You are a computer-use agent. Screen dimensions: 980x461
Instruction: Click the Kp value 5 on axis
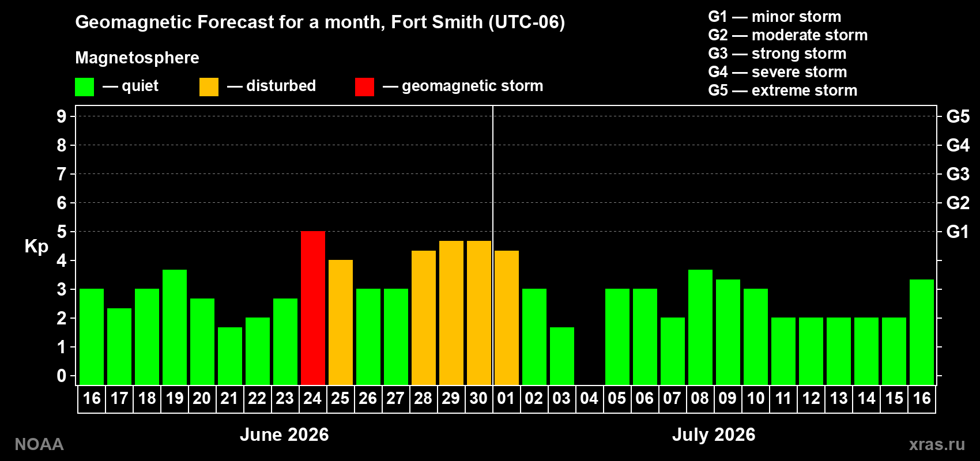(x=62, y=232)
